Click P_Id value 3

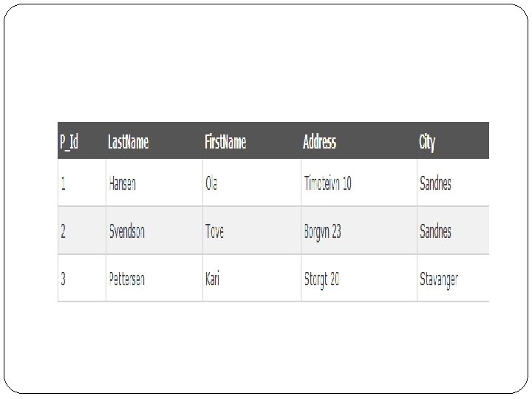pyautogui.click(x=63, y=279)
